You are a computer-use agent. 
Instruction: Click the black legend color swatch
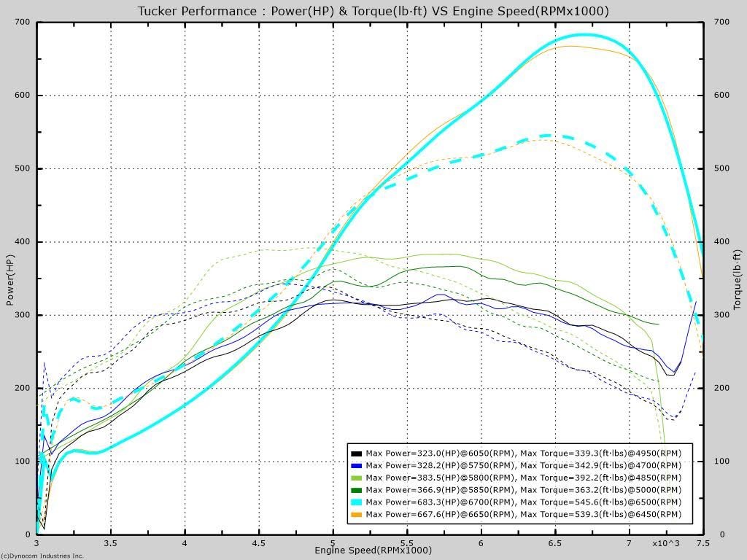coord(356,454)
